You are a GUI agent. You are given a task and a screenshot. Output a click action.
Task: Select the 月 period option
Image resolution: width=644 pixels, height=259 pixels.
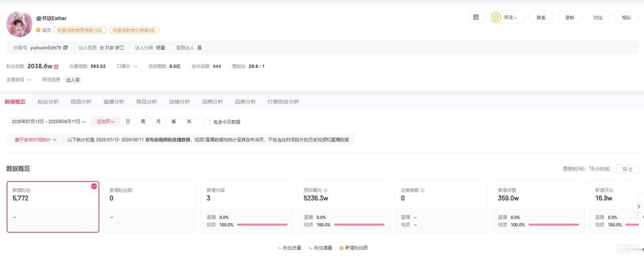pos(158,122)
